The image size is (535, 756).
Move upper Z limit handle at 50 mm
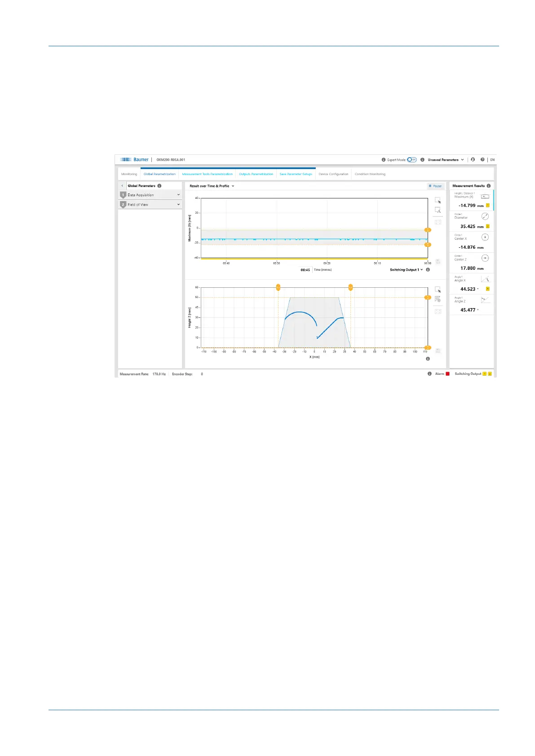pyautogui.click(x=428, y=297)
